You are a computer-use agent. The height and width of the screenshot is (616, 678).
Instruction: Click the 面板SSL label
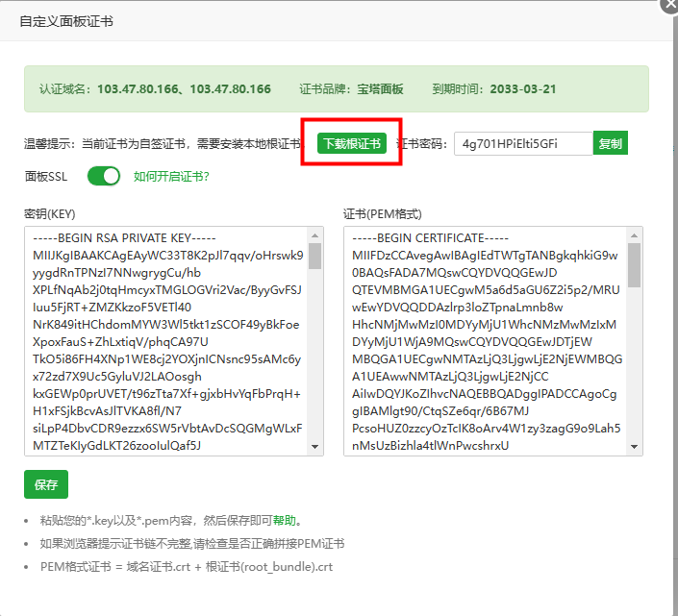tap(46, 176)
